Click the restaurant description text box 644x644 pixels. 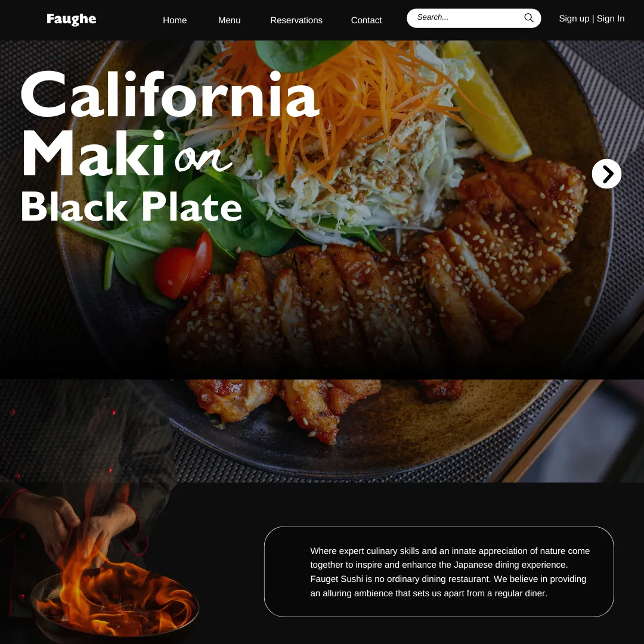click(x=439, y=571)
